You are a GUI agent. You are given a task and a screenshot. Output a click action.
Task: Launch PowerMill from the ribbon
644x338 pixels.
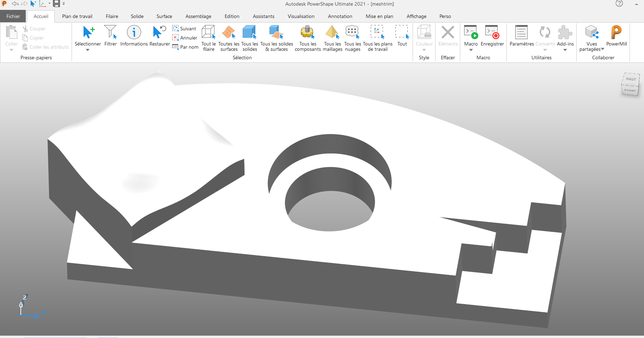pos(616,33)
